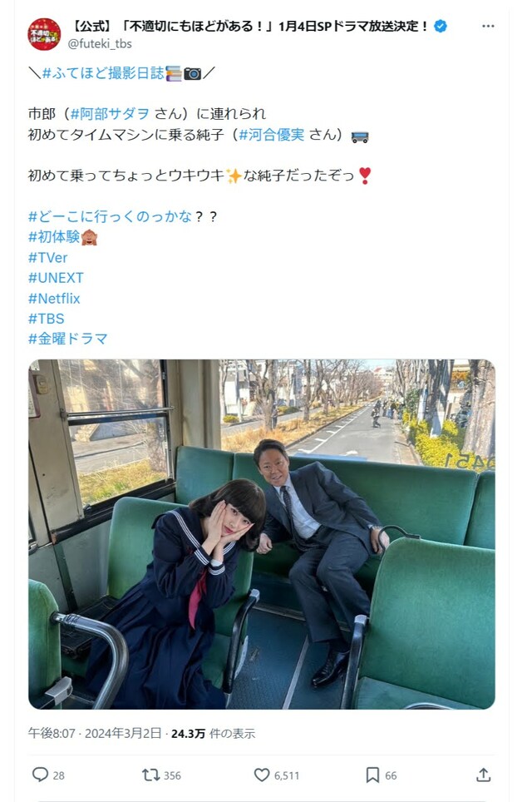This screenshot has height=802, width=532.
Task: Open the post timestamp 午後8:07 2024年3月2日
Action: pos(95,734)
